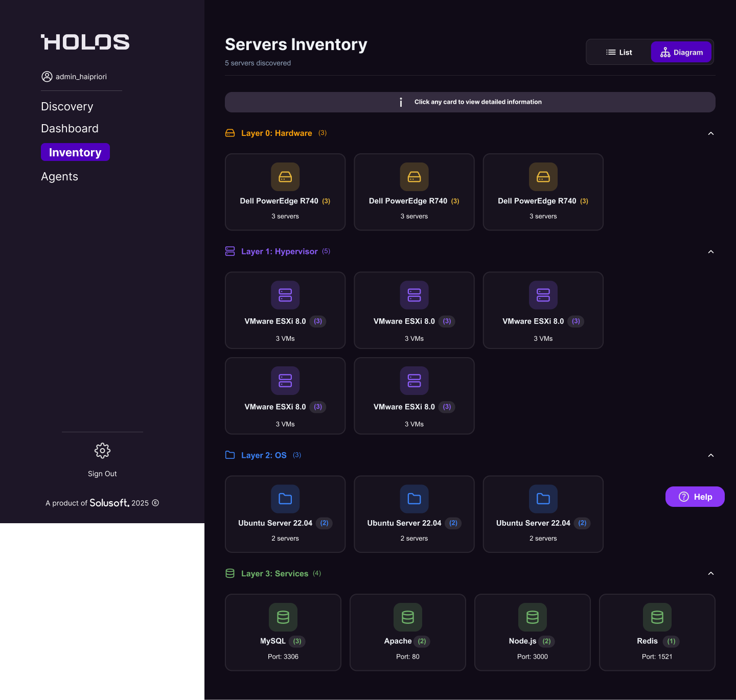This screenshot has width=736, height=700.
Task: Click the Layer 3 Services database icon
Action: [230, 573]
